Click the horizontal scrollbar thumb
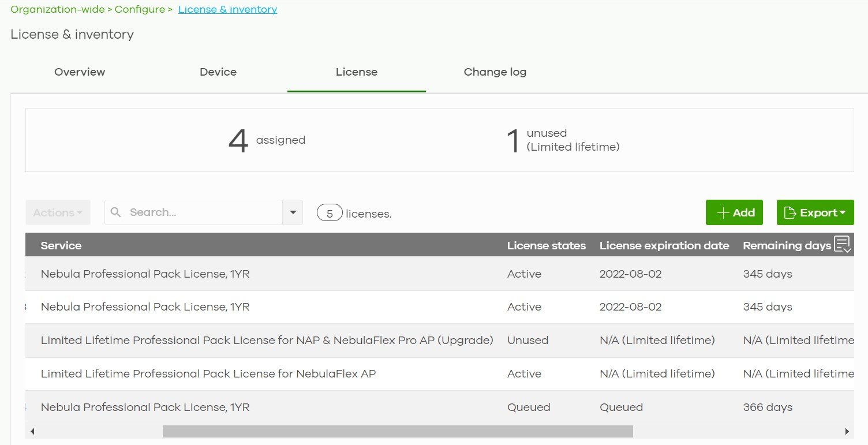This screenshot has height=445, width=868. point(398,431)
